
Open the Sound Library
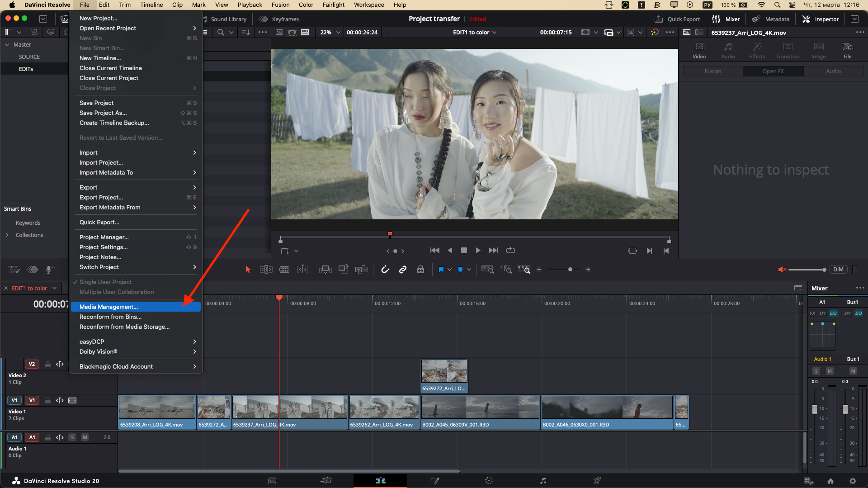[x=226, y=19]
